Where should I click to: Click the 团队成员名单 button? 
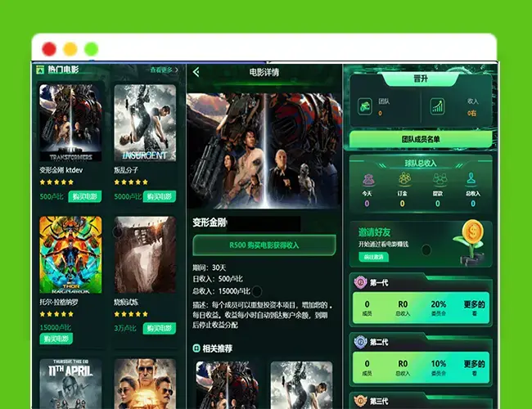(421, 139)
